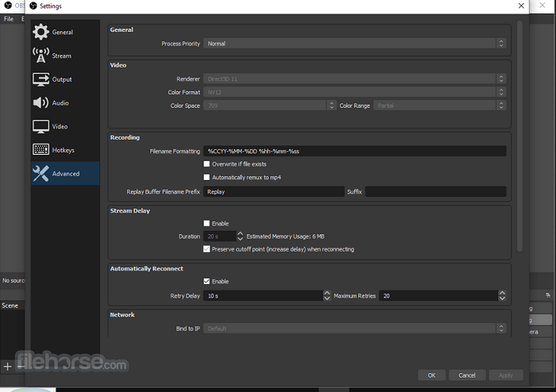
Task: Open the Process Priority dropdown
Action: point(354,44)
